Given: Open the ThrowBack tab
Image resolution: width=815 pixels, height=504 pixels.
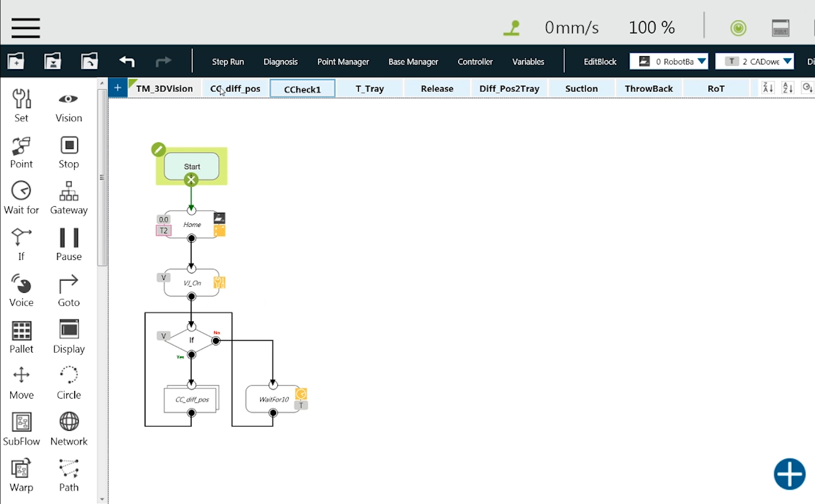Looking at the screenshot, I should pyautogui.click(x=648, y=89).
